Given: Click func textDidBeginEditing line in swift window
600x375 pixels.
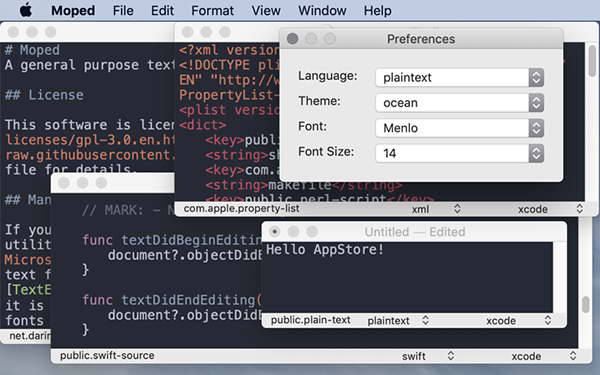Looking at the screenshot, I should (x=172, y=240).
